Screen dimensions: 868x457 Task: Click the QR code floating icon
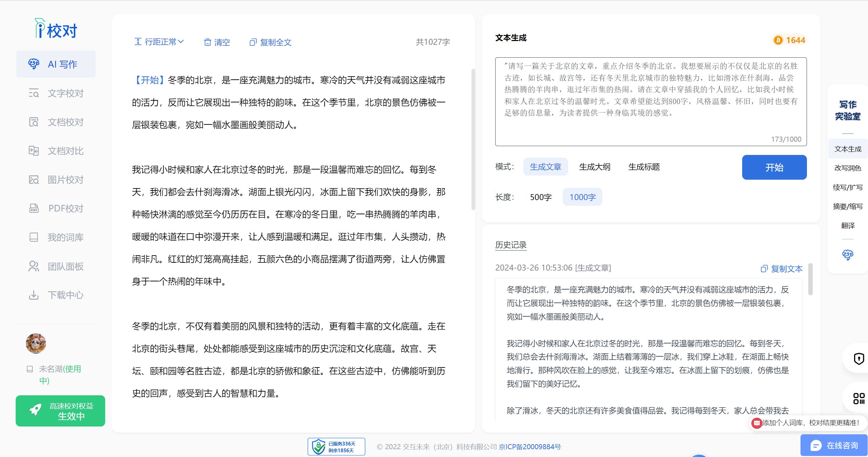point(859,398)
